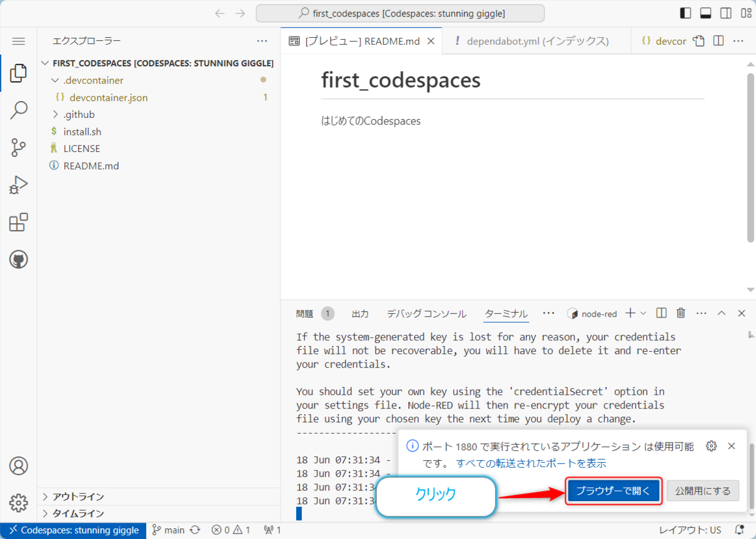Synchronize changes icon in status bar
Viewport: 756px width, 539px height.
[195, 530]
